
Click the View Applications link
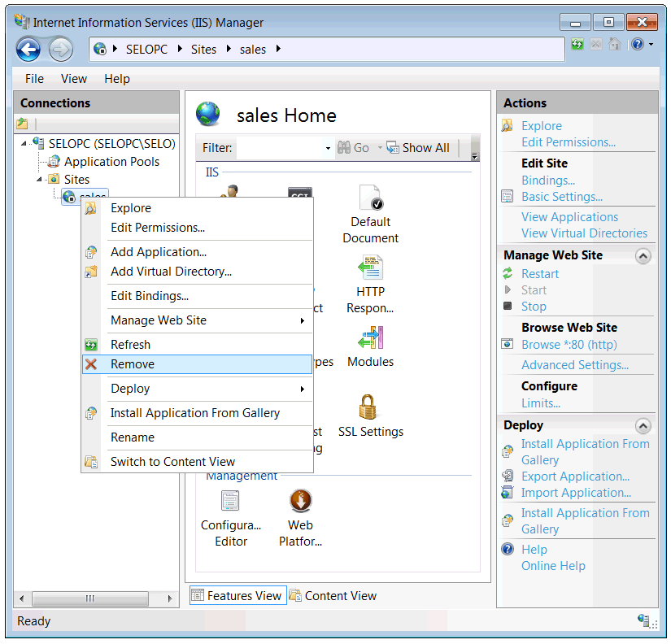pyautogui.click(x=569, y=217)
